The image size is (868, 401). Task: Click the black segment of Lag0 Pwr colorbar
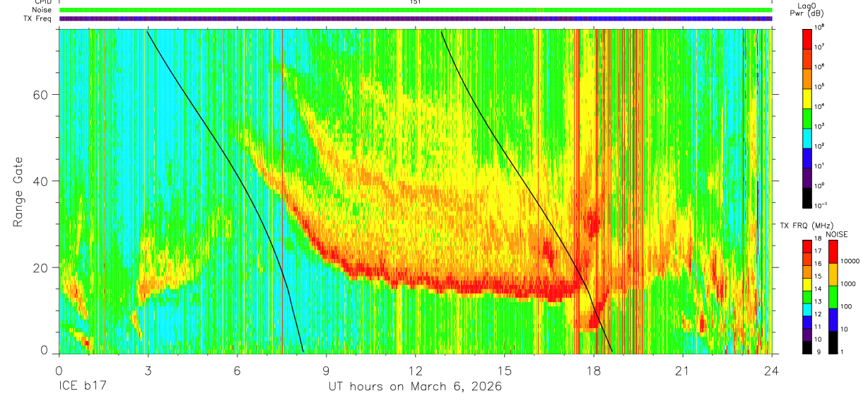pos(808,197)
